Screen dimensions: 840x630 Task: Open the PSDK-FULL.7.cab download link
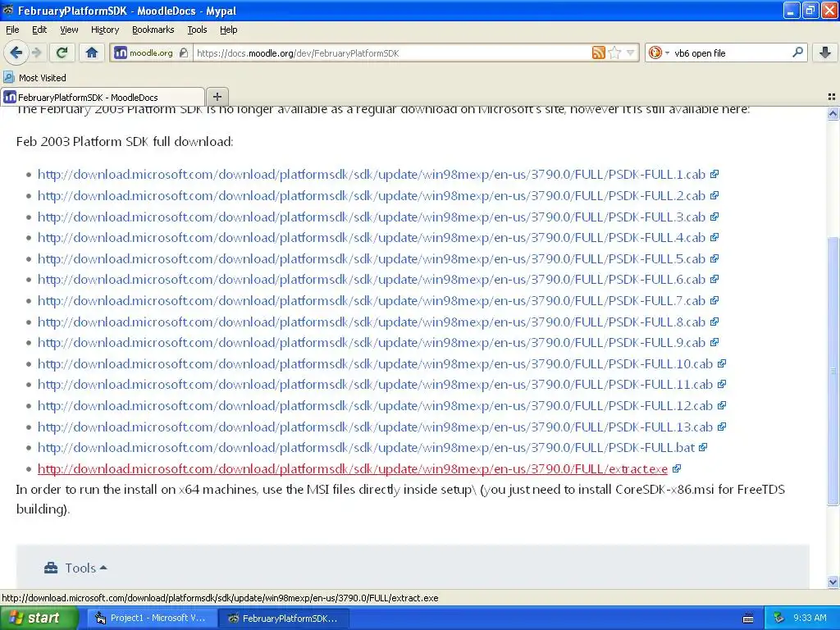372,301
